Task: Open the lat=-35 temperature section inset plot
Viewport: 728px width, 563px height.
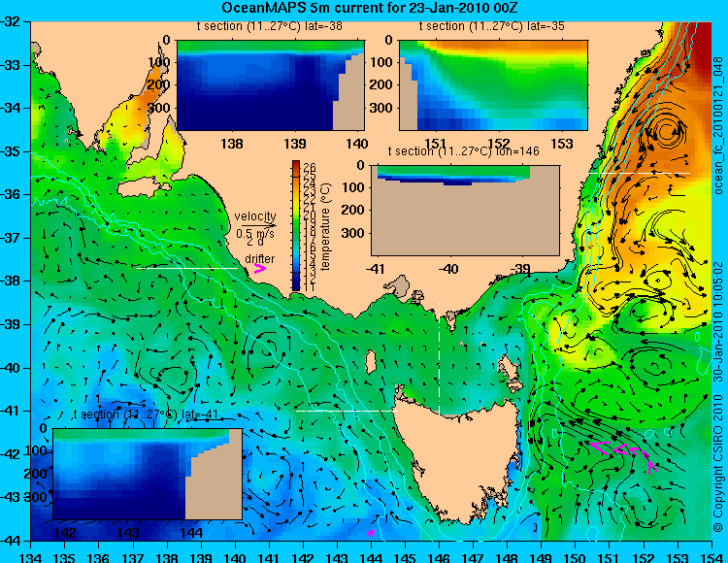Action: point(493,85)
